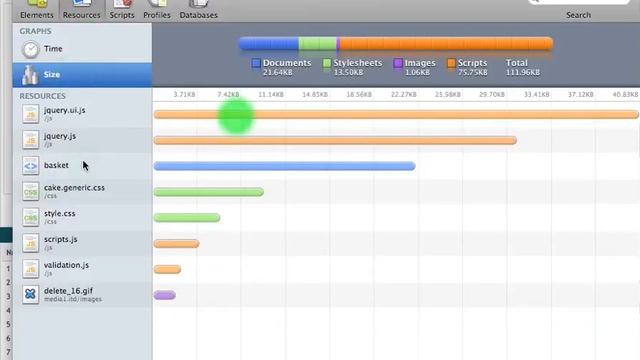Screen dimensions: 640x360
Task: Click the basket blue size bar
Action: coord(284,166)
